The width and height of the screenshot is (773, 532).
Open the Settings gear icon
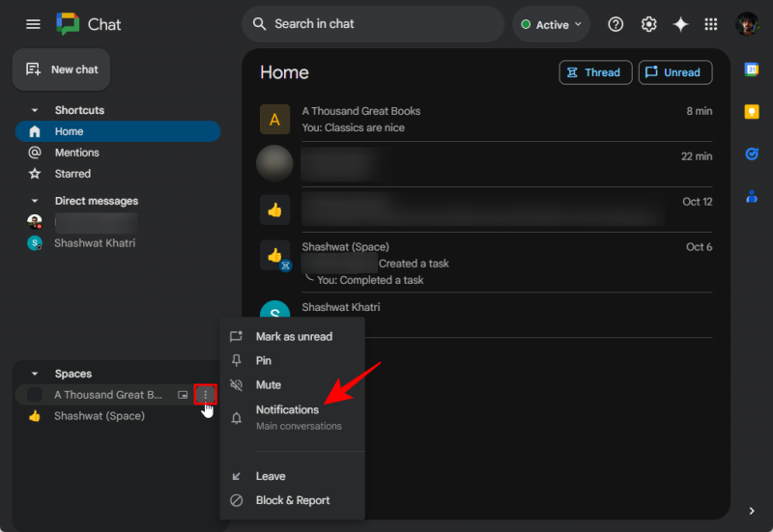649,24
